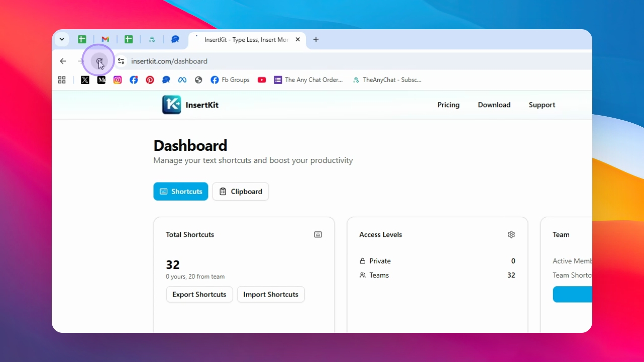Viewport: 644px width, 362px height.
Task: Open the X (Twitter) bookmark icon
Action: click(x=85, y=80)
